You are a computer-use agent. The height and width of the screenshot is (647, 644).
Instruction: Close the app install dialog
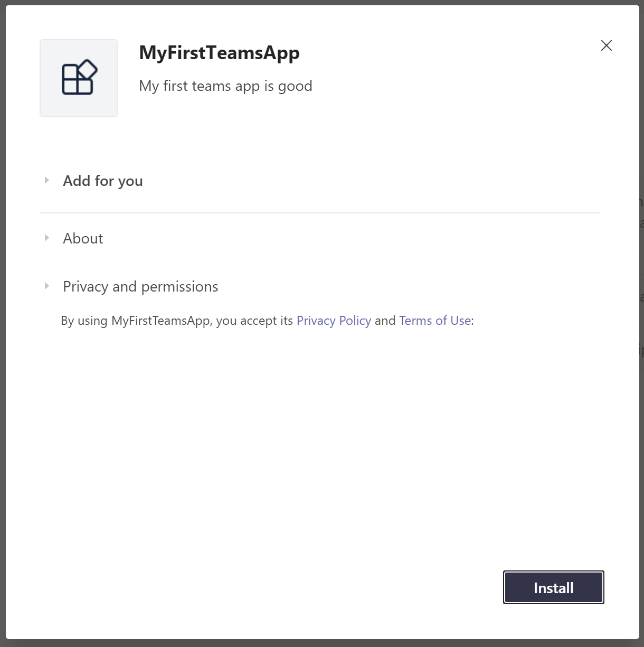607,45
